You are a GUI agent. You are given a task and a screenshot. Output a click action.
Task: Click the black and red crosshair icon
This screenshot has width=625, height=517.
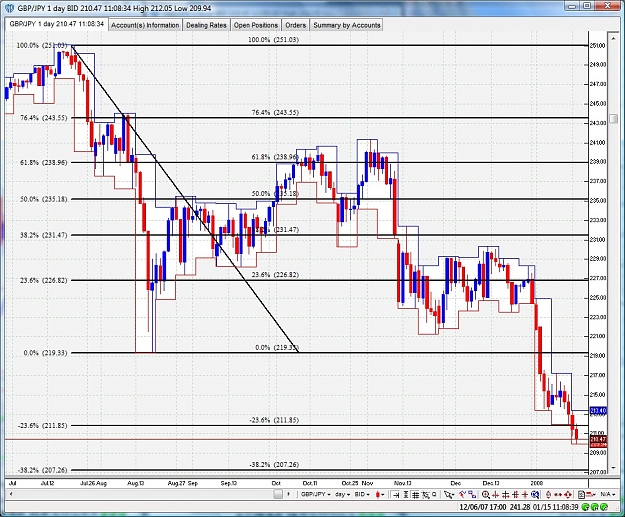pyautogui.click(x=505, y=495)
